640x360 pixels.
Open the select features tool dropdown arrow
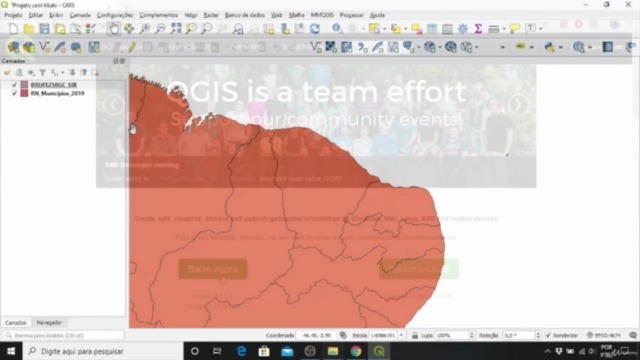tap(384, 29)
